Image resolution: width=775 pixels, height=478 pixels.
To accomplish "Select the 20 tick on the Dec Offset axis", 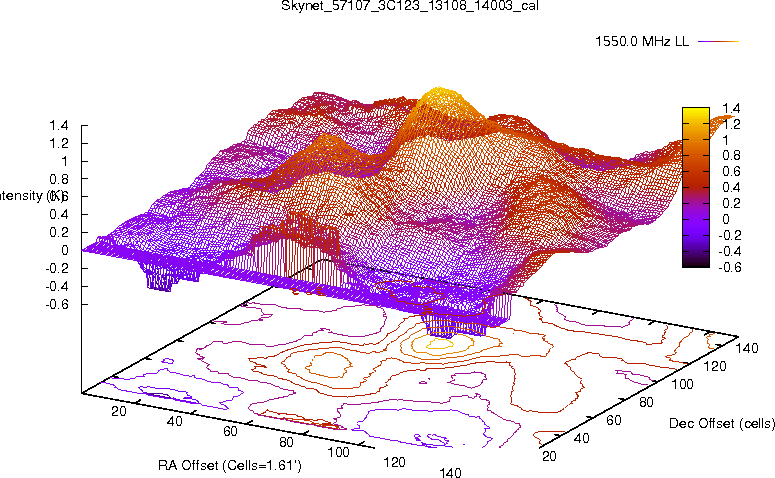I will pyautogui.click(x=549, y=456).
